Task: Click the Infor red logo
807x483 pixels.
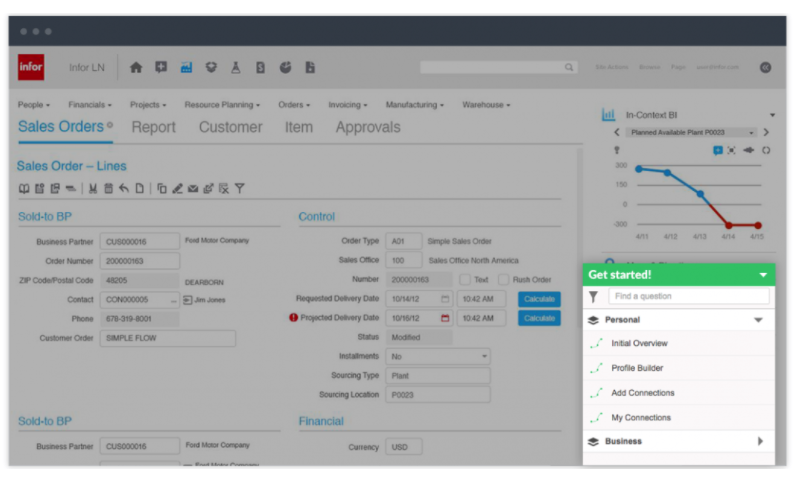Action: tap(31, 67)
